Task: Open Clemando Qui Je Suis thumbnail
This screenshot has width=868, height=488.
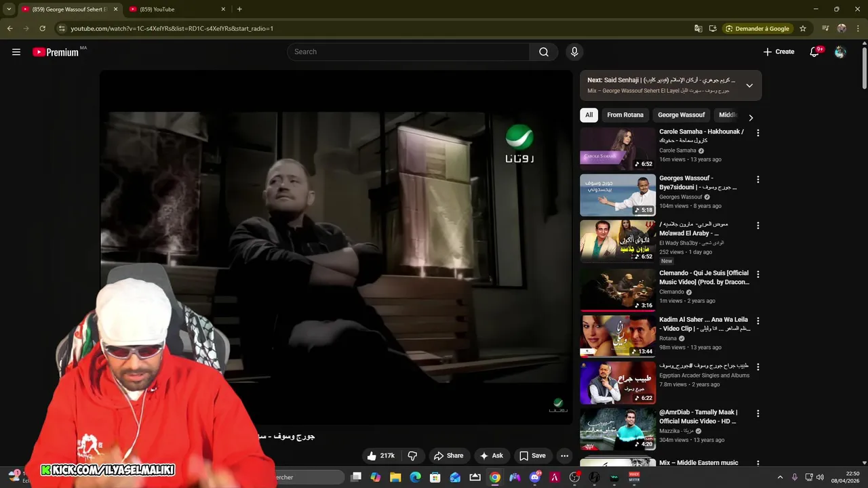Action: (618, 289)
